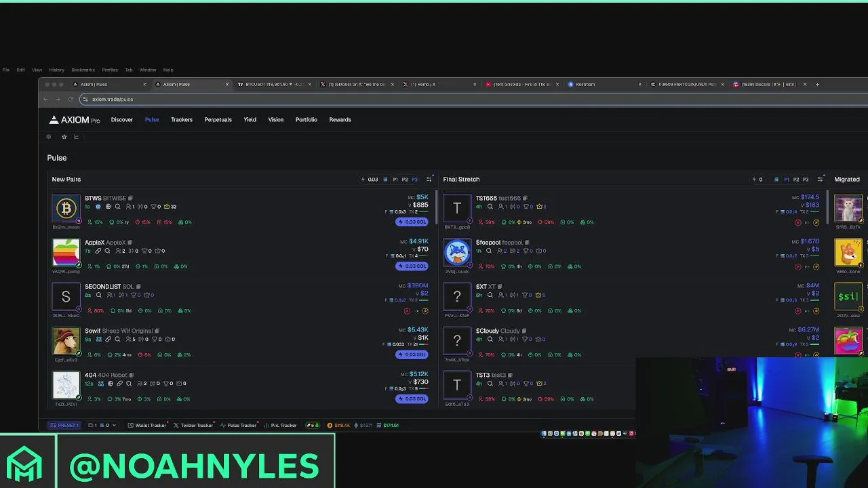Open the Twitter Tracker in bottom bar
This screenshot has width=868, height=488.
193,426
